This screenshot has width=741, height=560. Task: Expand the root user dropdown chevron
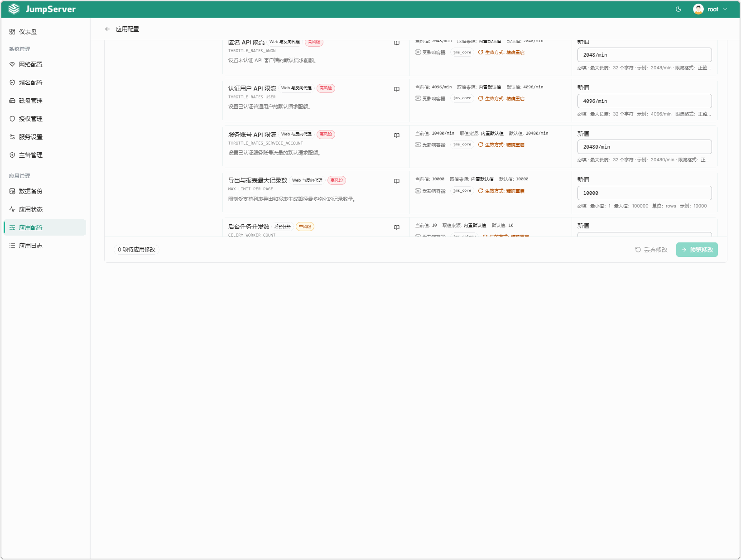[725, 9]
